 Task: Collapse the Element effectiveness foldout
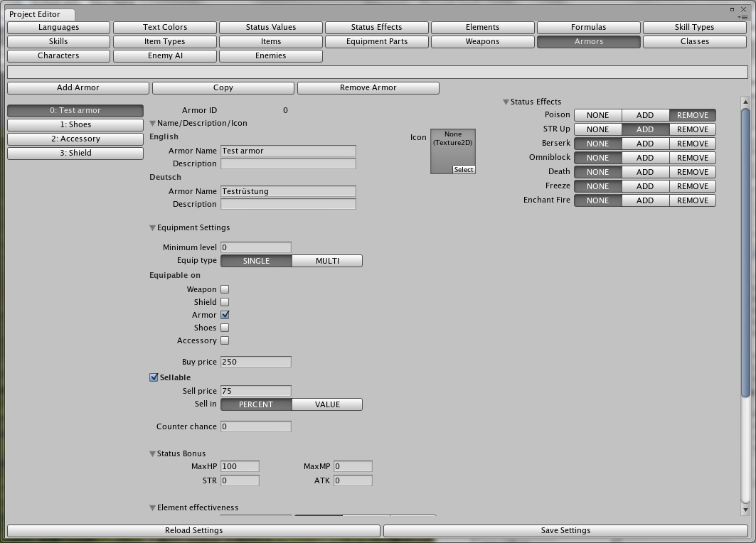tap(153, 508)
